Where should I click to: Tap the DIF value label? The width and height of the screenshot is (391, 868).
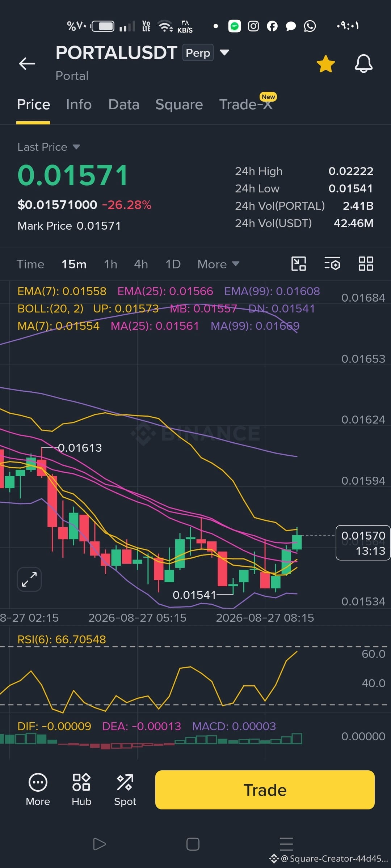(54, 726)
